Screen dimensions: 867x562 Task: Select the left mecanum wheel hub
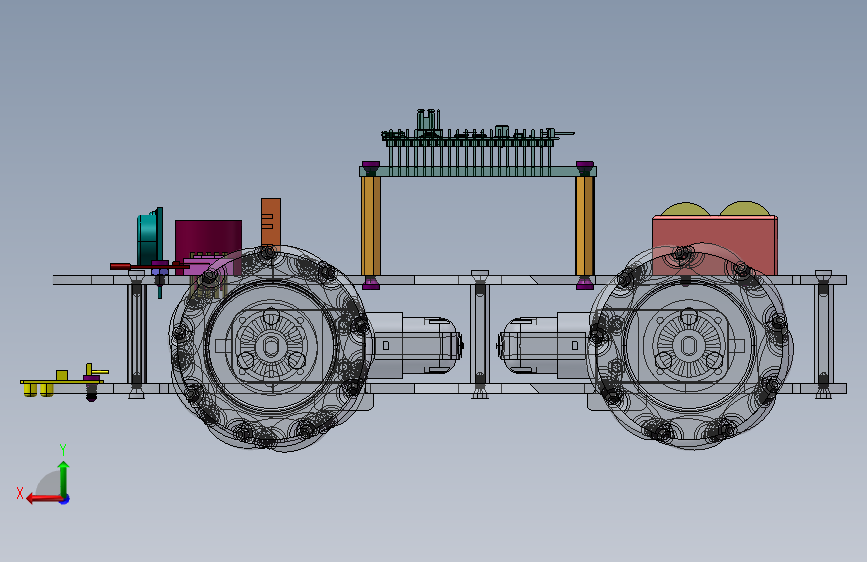(x=270, y=346)
